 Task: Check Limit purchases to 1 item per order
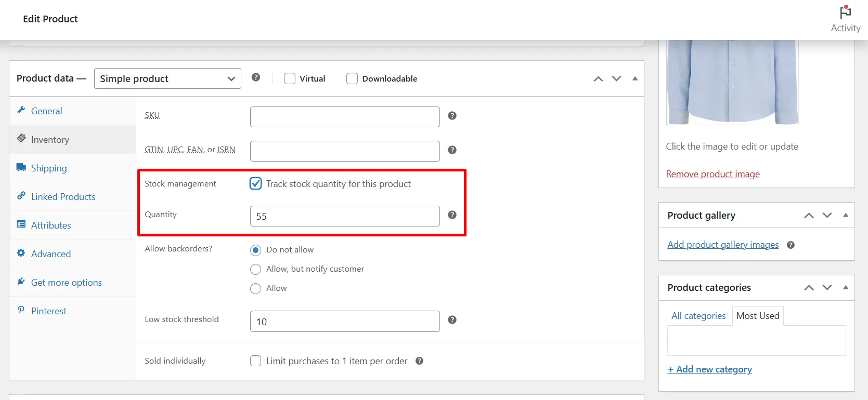(x=256, y=361)
